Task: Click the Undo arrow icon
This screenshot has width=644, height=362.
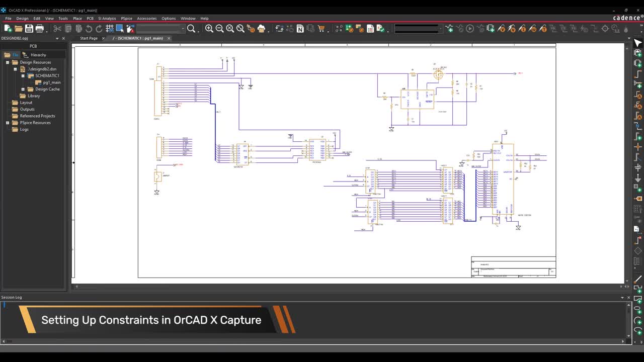Action: (x=89, y=29)
